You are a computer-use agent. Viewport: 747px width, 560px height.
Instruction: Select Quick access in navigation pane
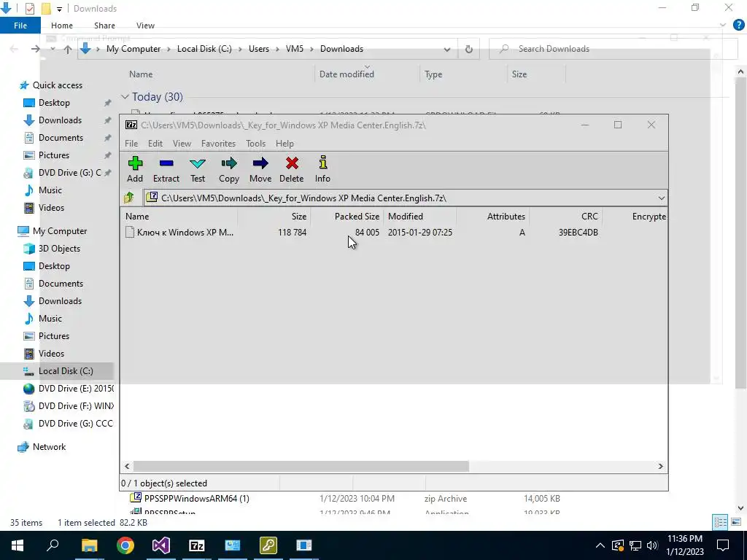(57, 85)
